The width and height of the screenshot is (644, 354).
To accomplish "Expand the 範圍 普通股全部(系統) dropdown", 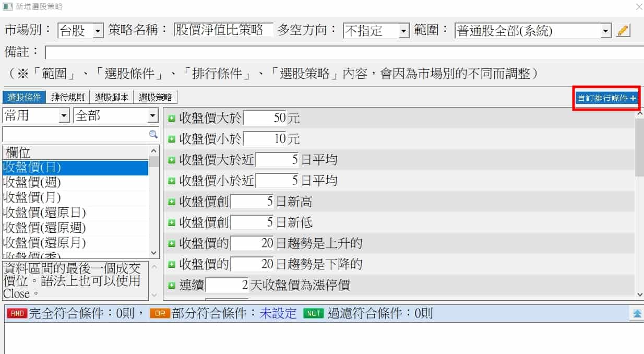I will pyautogui.click(x=605, y=31).
